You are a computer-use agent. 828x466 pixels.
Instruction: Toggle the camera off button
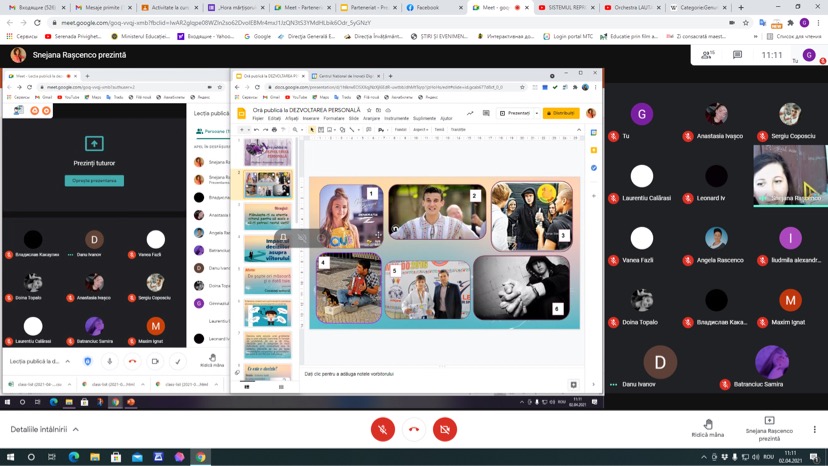(445, 430)
